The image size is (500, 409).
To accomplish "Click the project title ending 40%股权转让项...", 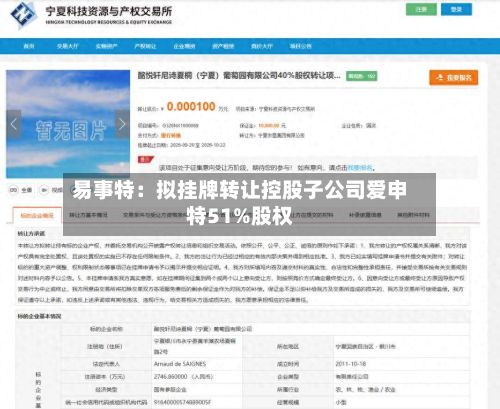I will click(239, 76).
